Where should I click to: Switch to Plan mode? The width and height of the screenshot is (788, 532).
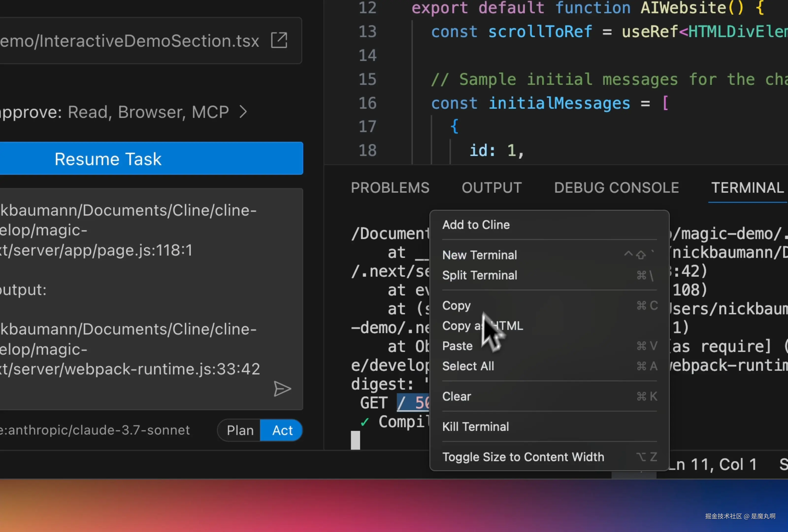[239, 430]
